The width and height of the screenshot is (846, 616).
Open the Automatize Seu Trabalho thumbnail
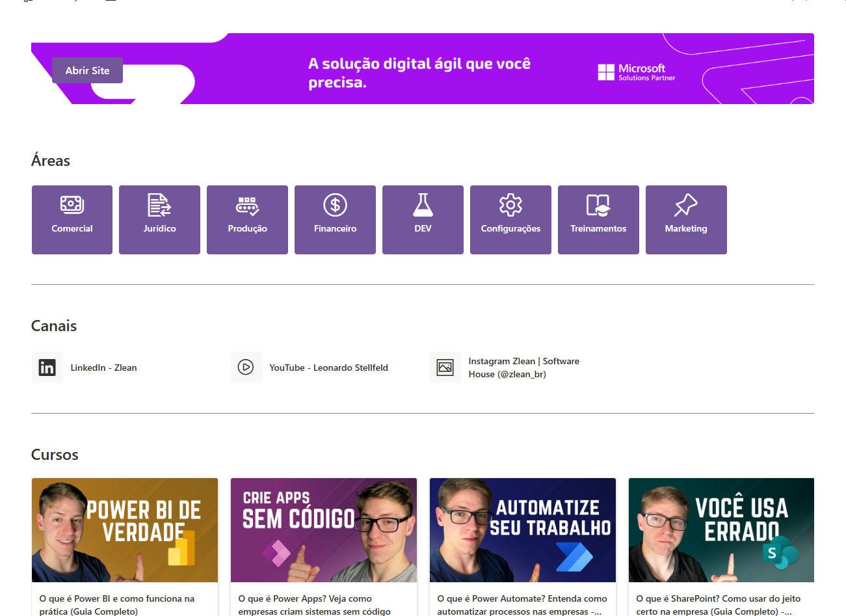click(x=523, y=530)
